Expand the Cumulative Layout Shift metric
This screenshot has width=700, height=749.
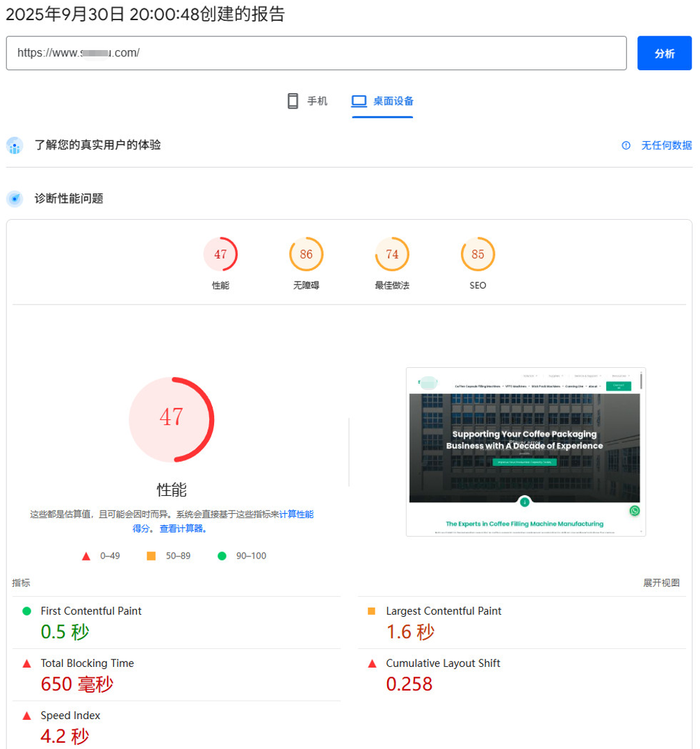point(443,663)
